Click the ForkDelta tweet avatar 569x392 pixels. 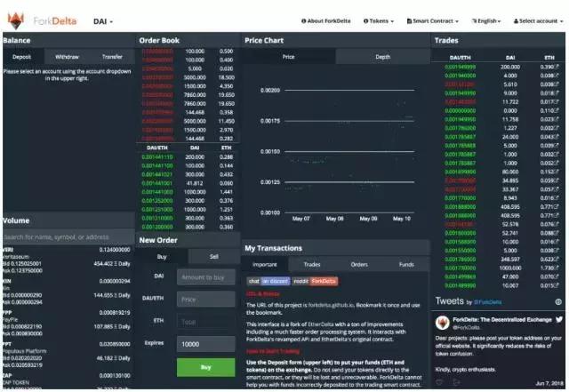coord(443,323)
